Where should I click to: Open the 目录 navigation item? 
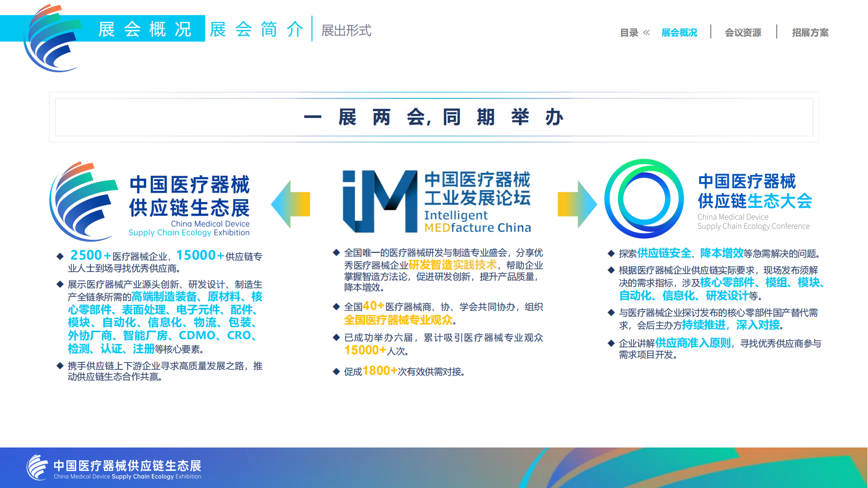click(629, 33)
